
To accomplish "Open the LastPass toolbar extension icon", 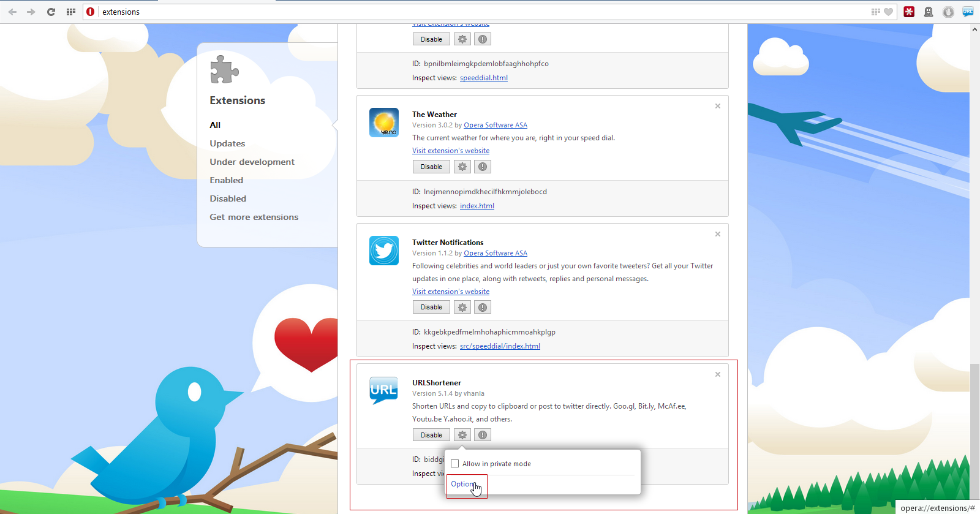I will coord(909,12).
